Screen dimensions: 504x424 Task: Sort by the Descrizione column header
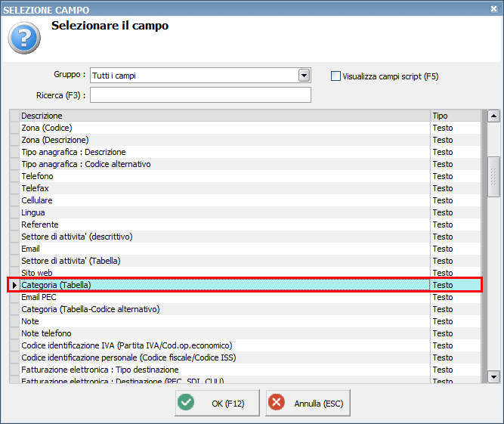(x=224, y=116)
